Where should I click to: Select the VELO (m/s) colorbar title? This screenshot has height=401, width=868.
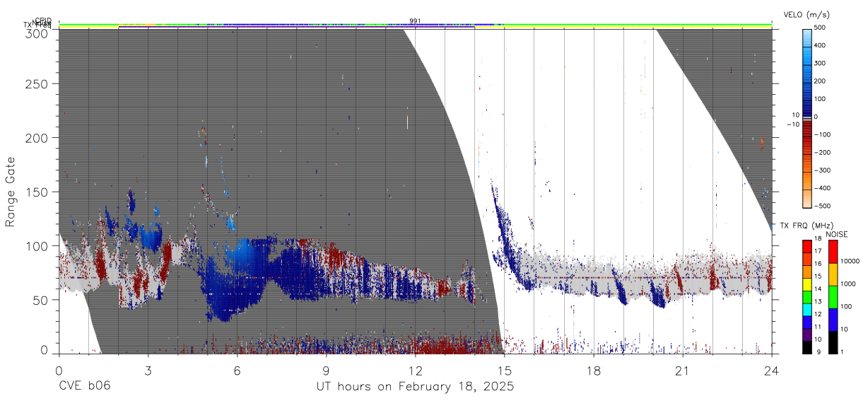808,15
